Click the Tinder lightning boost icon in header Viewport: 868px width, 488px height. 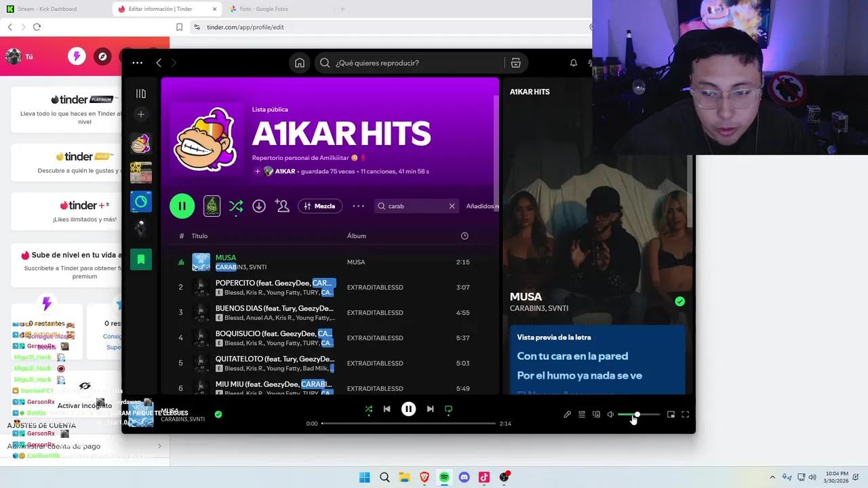77,56
